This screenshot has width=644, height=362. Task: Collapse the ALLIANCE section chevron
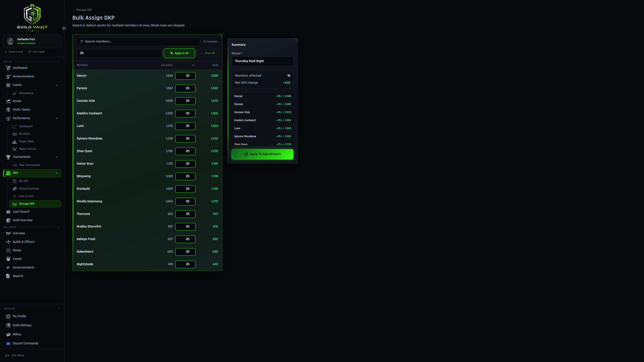click(59, 227)
